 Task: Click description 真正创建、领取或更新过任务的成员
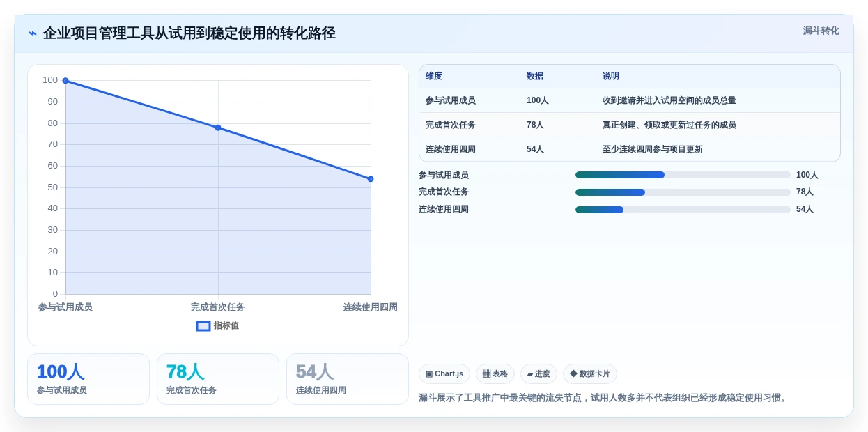coord(669,125)
